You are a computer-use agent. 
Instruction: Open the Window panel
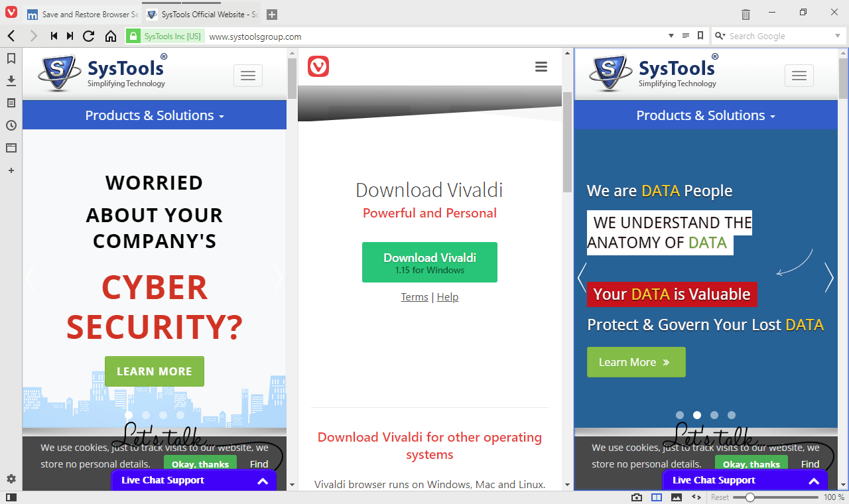pyautogui.click(x=11, y=148)
